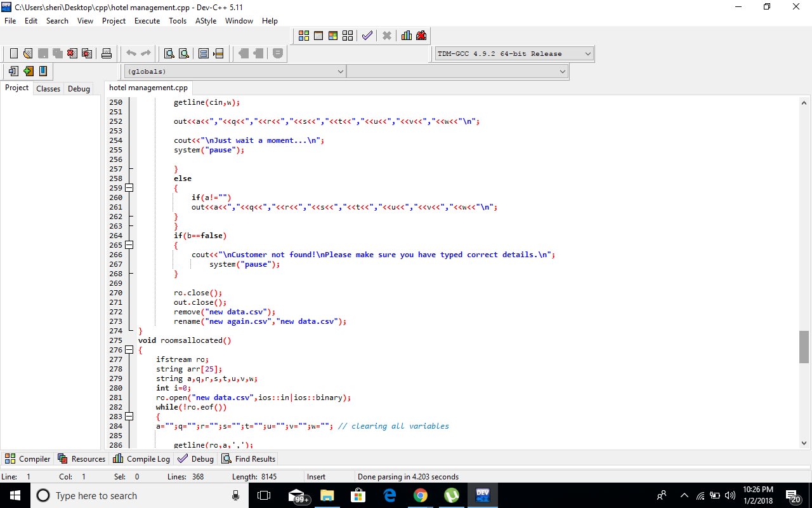
Task: Create a new source file
Action: (14, 53)
